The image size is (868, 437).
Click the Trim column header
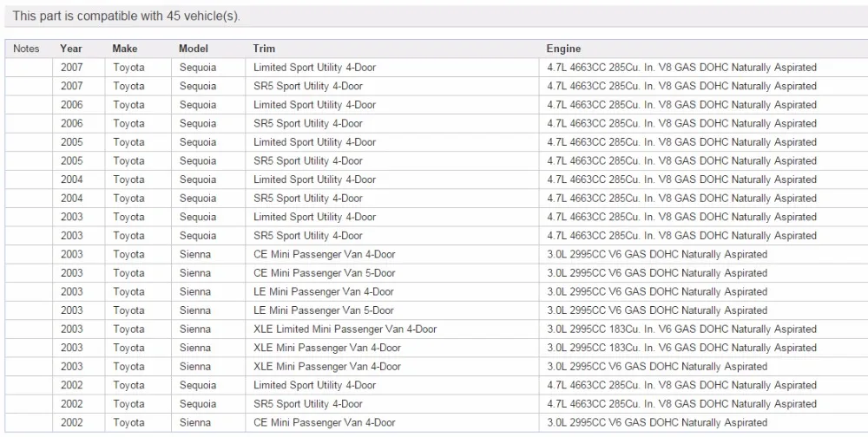[264, 49]
